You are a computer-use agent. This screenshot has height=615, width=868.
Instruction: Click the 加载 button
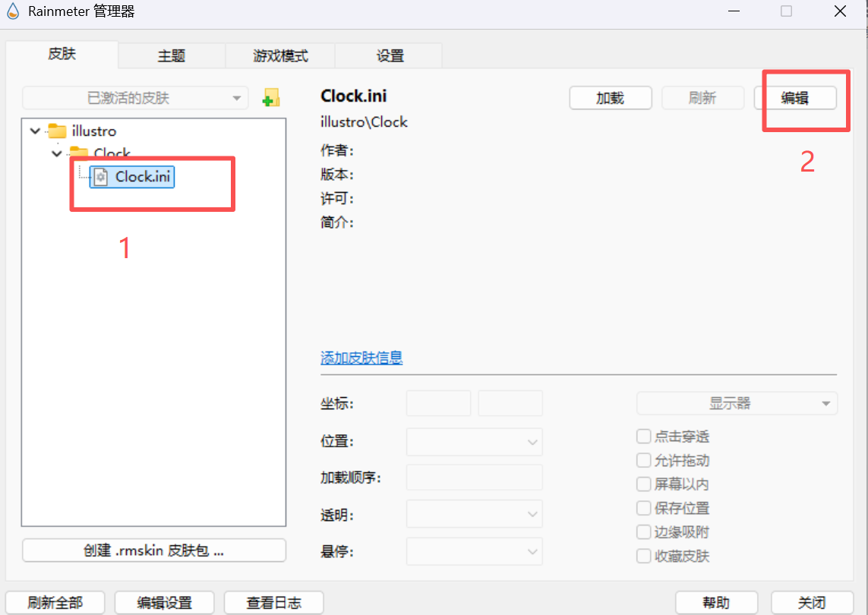point(610,98)
